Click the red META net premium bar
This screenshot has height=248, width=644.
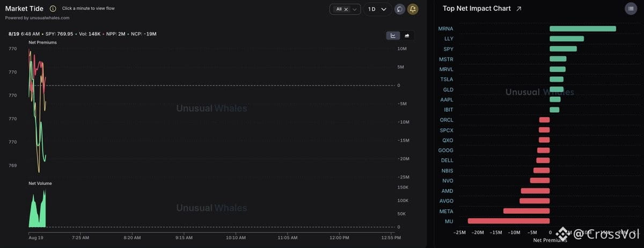point(526,211)
